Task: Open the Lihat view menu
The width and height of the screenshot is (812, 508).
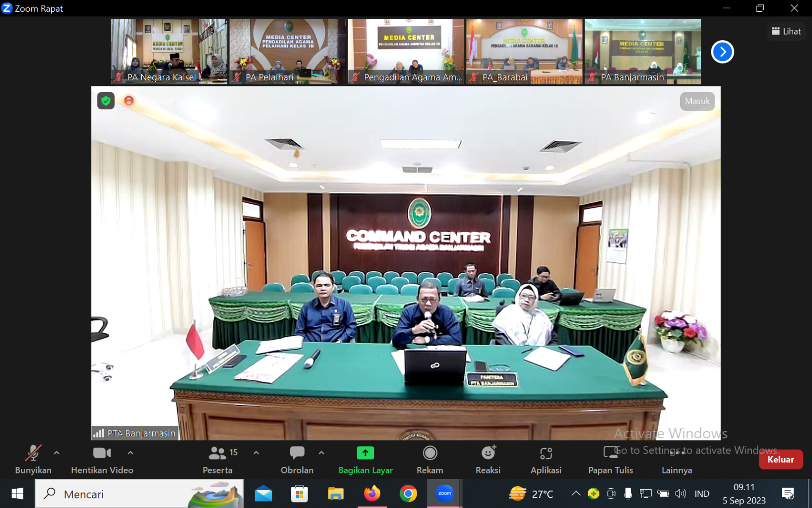Action: (x=786, y=31)
